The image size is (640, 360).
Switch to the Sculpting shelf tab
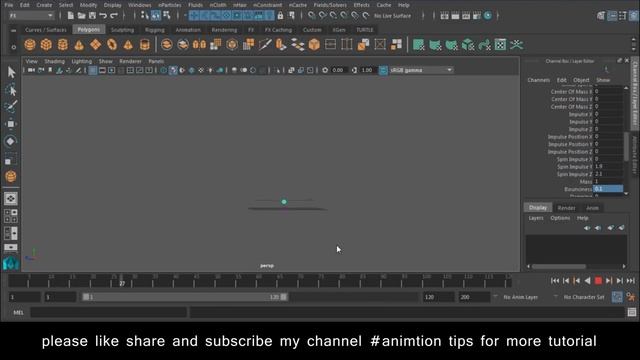coord(122,30)
